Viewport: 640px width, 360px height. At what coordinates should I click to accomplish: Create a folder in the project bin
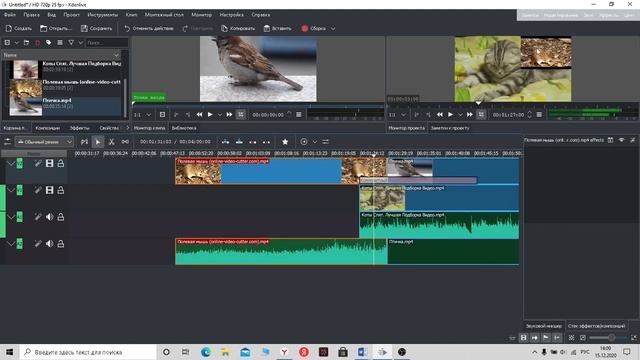[26, 42]
